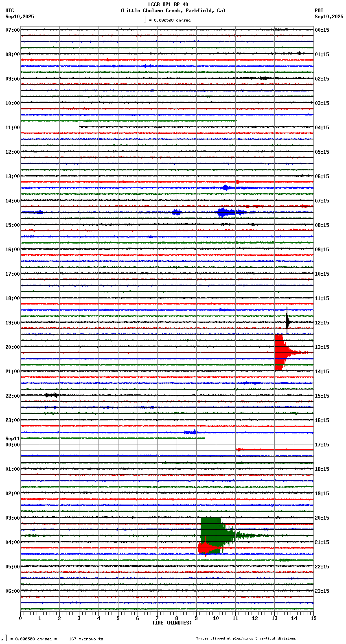Click the PDT time label '04:15'
This screenshot has height=644, width=346.
click(322, 128)
